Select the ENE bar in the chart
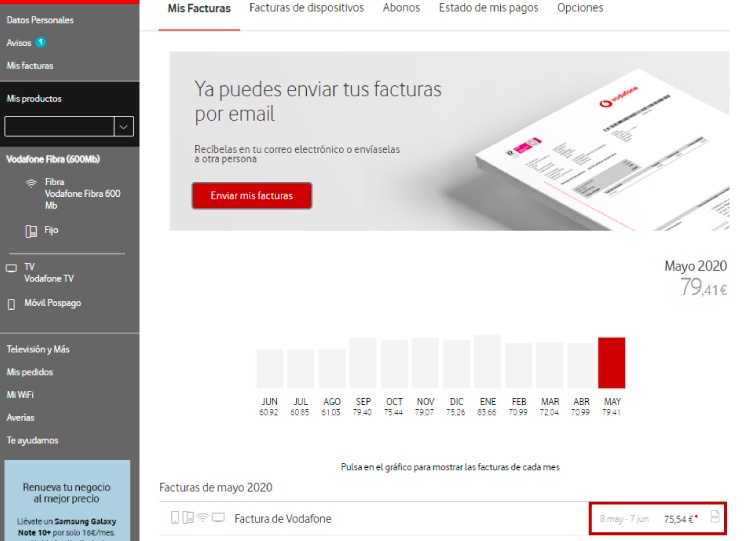750x541 pixels. pyautogui.click(x=487, y=361)
